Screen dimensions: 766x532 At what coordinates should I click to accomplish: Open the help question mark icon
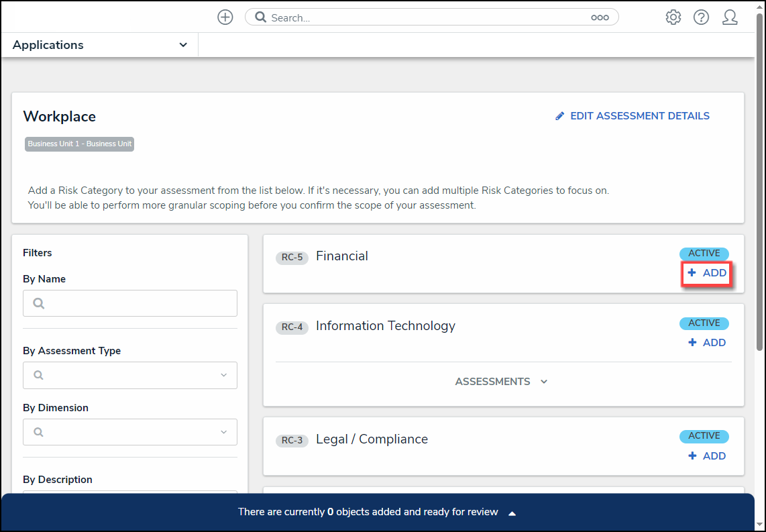[701, 17]
